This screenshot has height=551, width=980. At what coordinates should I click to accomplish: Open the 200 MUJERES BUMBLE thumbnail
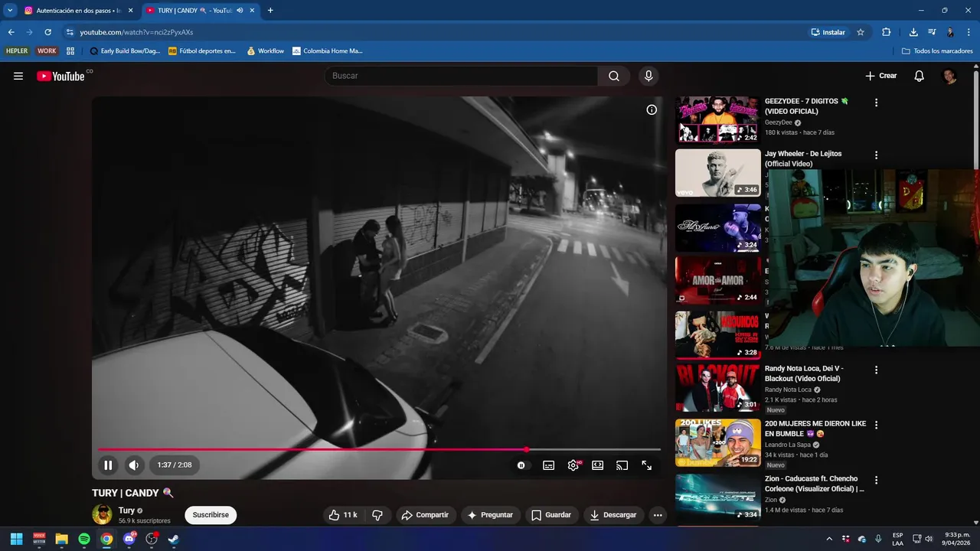(x=718, y=443)
